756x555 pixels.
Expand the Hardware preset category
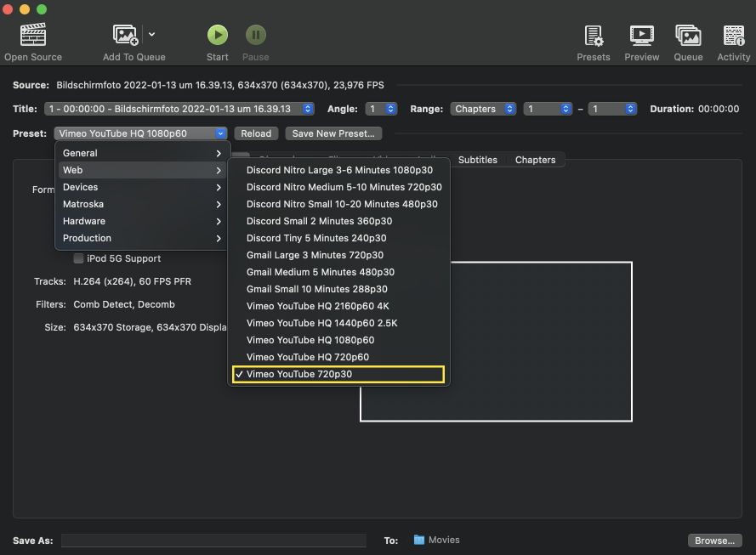point(142,221)
